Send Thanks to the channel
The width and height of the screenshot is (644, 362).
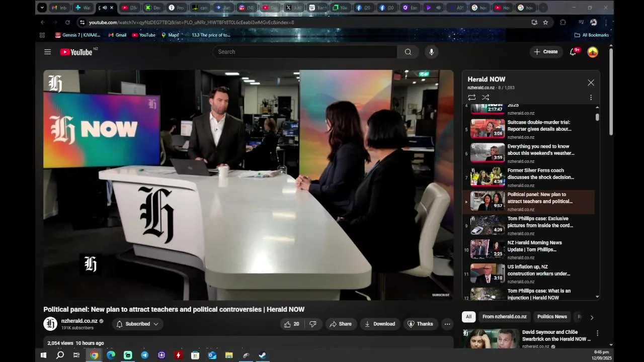point(420,324)
